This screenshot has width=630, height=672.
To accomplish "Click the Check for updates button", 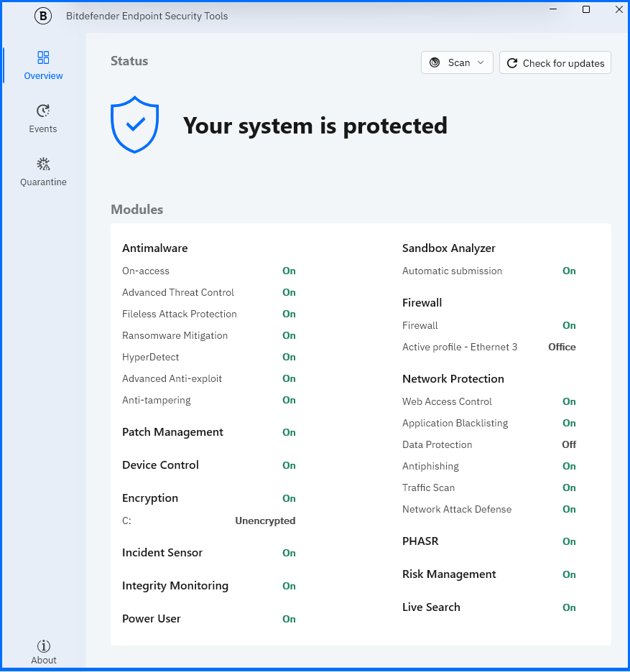I will click(555, 62).
